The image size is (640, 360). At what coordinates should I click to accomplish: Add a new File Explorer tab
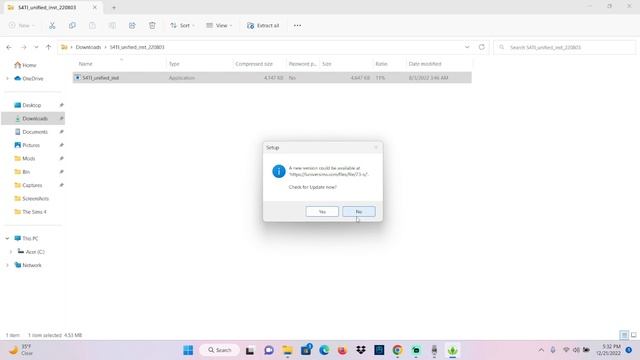(x=114, y=7)
